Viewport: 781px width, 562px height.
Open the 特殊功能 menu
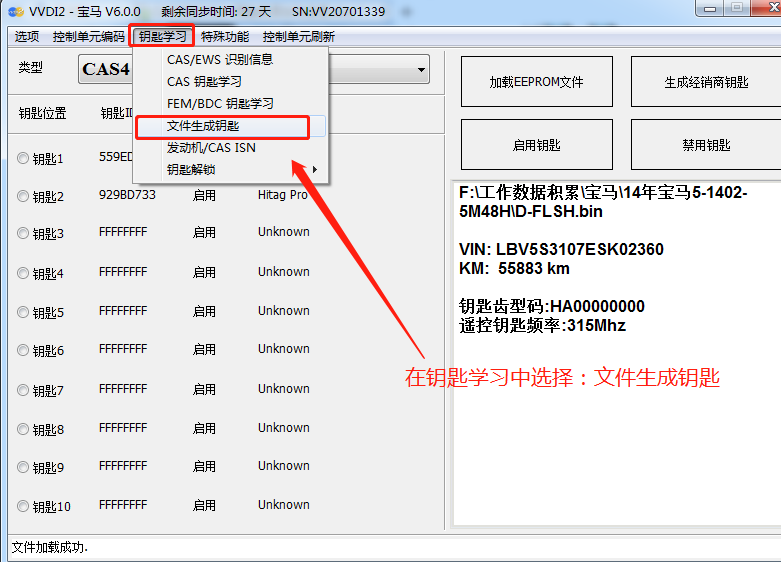(225, 36)
